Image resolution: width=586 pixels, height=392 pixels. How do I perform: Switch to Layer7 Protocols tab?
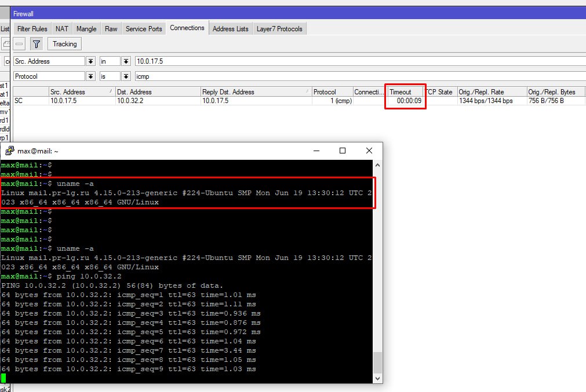coord(279,29)
